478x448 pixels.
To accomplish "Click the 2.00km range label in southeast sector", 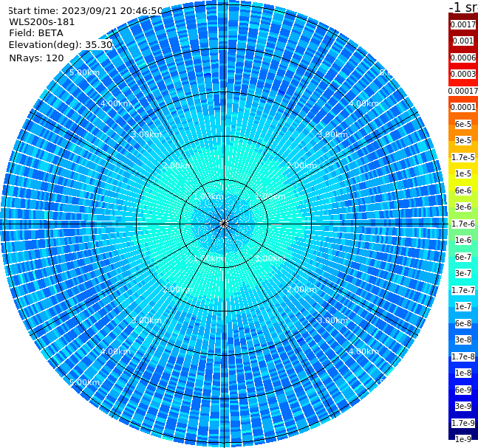I will tap(301, 289).
